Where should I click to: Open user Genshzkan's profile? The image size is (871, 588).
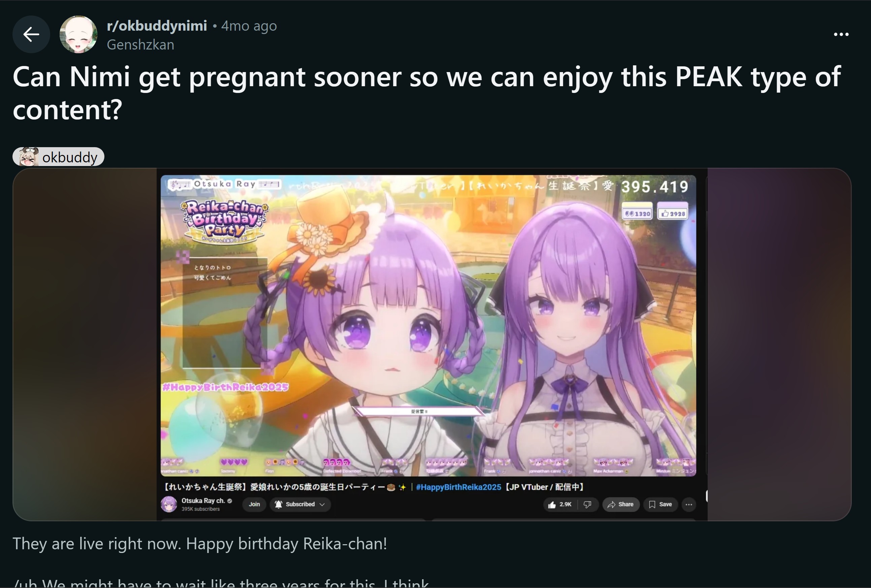point(140,45)
